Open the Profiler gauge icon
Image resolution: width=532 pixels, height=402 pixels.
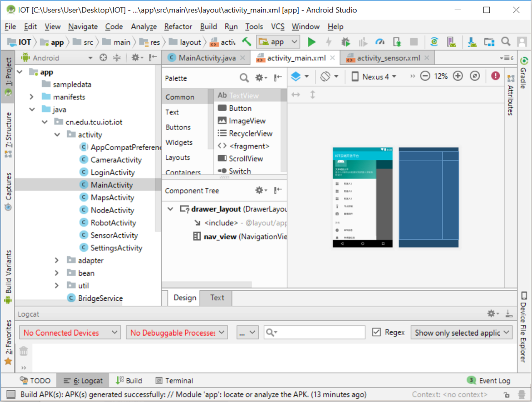click(x=380, y=42)
